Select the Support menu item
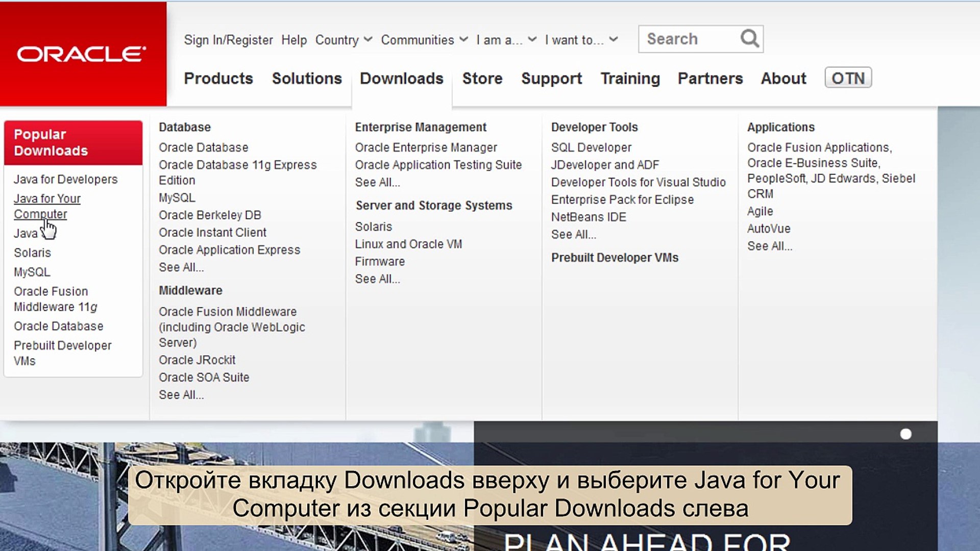This screenshot has width=980, height=551. pyautogui.click(x=551, y=79)
